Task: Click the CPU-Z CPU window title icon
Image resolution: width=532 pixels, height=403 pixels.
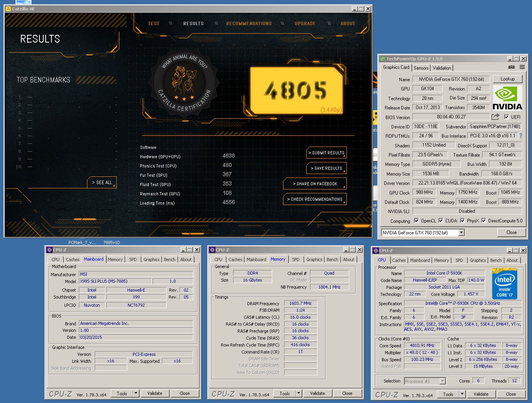Action: [x=376, y=251]
